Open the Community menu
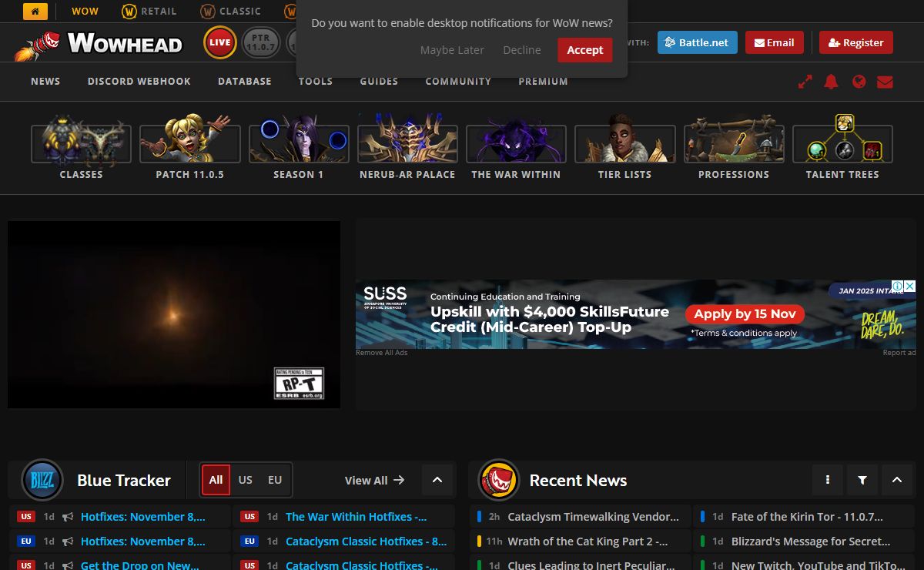The height and width of the screenshot is (570, 924). click(458, 82)
